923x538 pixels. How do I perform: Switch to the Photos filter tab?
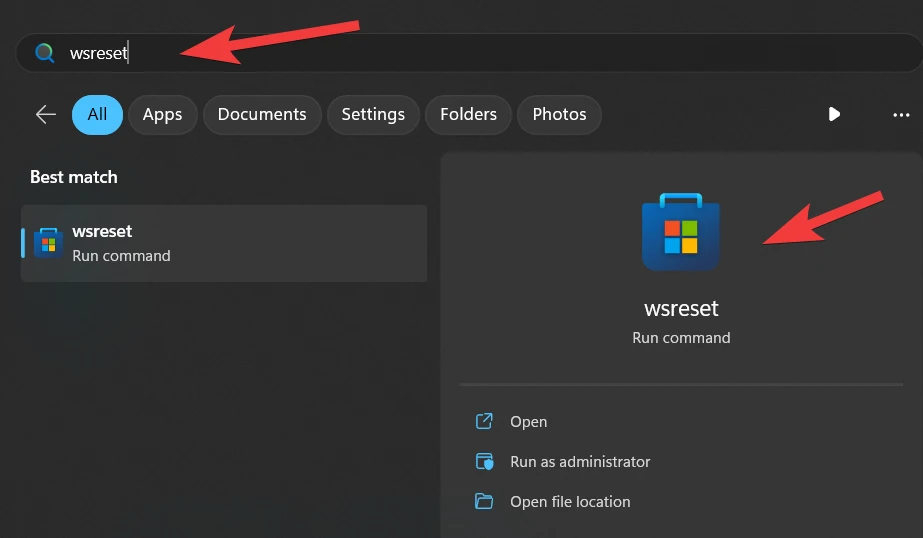tap(559, 115)
